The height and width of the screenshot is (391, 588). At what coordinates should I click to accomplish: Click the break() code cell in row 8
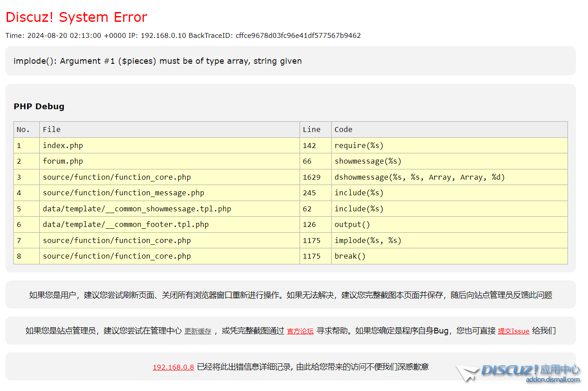350,256
